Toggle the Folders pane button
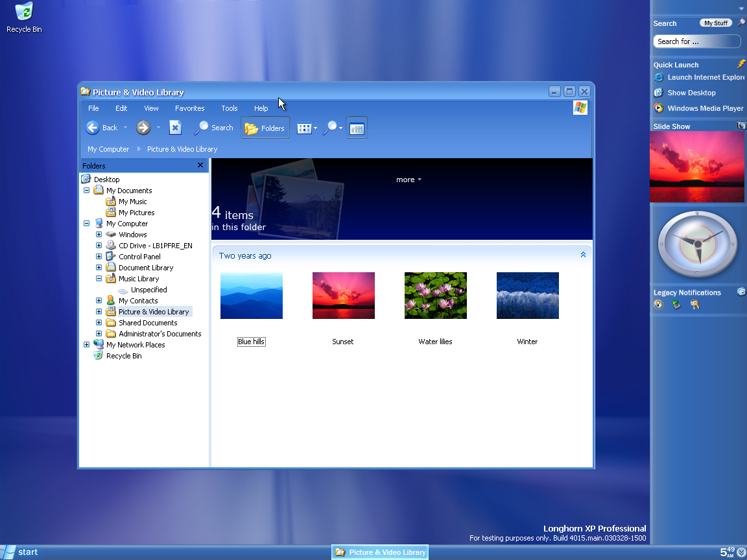 265,128
